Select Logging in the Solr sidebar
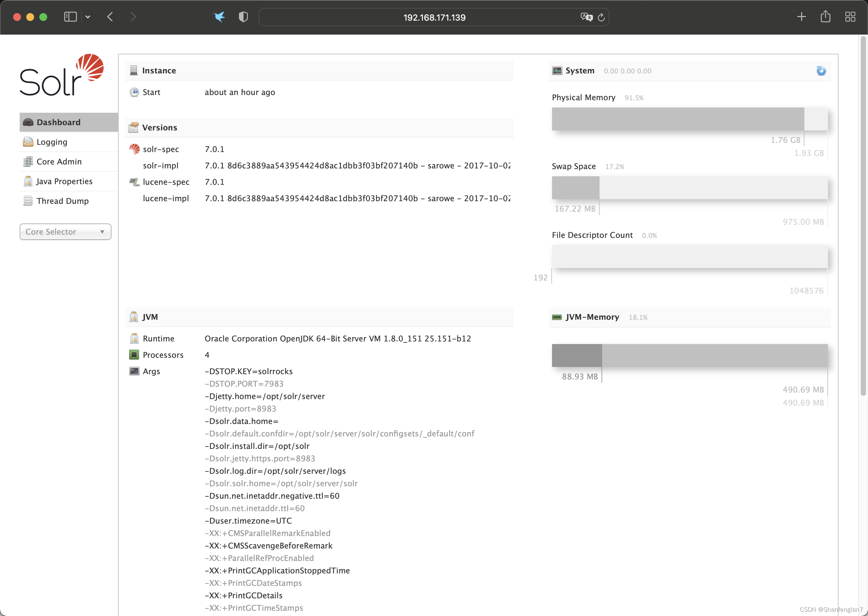 (x=52, y=142)
